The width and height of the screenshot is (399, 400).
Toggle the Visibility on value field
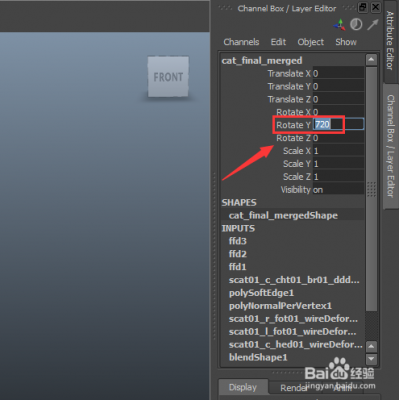338,190
